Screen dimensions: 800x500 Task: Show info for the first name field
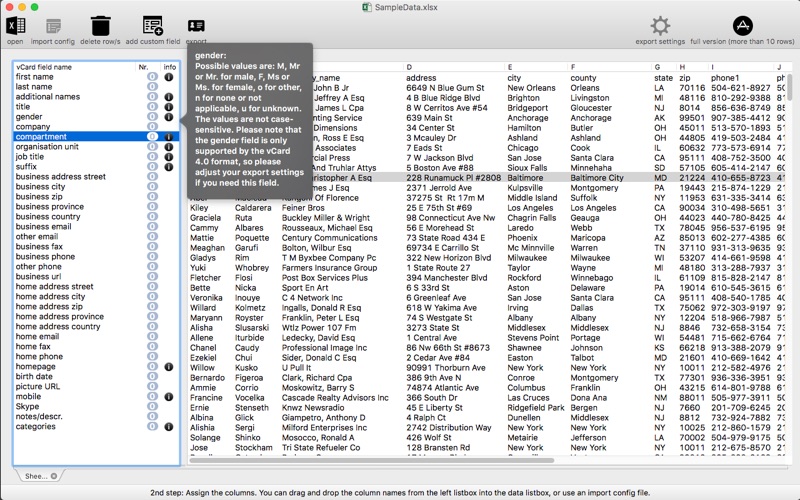pyautogui.click(x=169, y=77)
